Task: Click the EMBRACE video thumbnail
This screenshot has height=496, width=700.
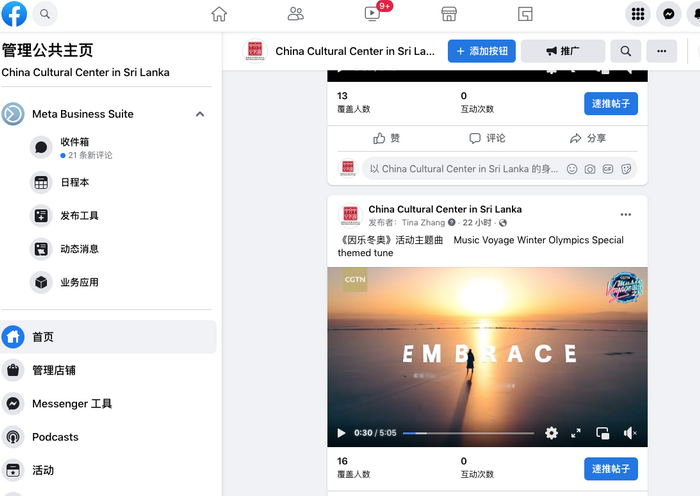Action: click(487, 357)
